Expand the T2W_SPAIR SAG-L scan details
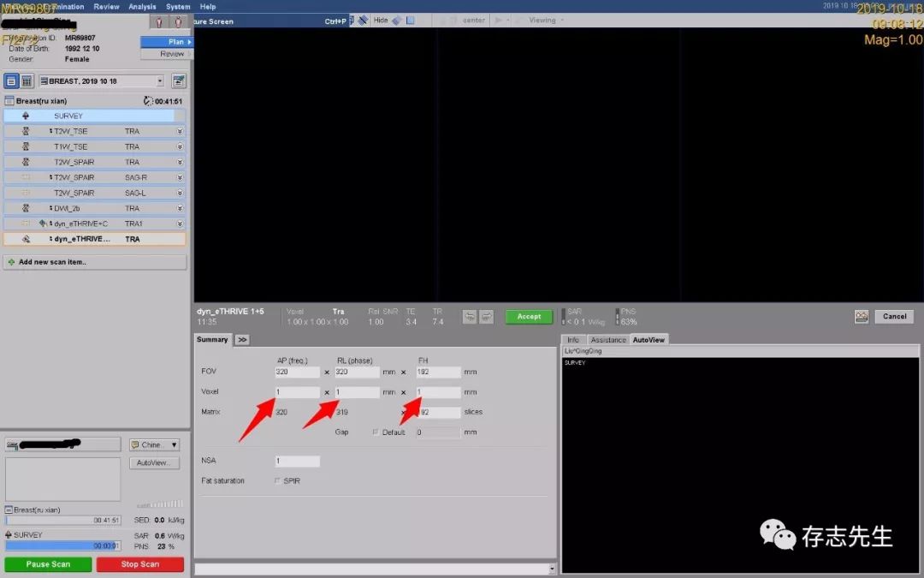The width and height of the screenshot is (924, 578). [180, 193]
